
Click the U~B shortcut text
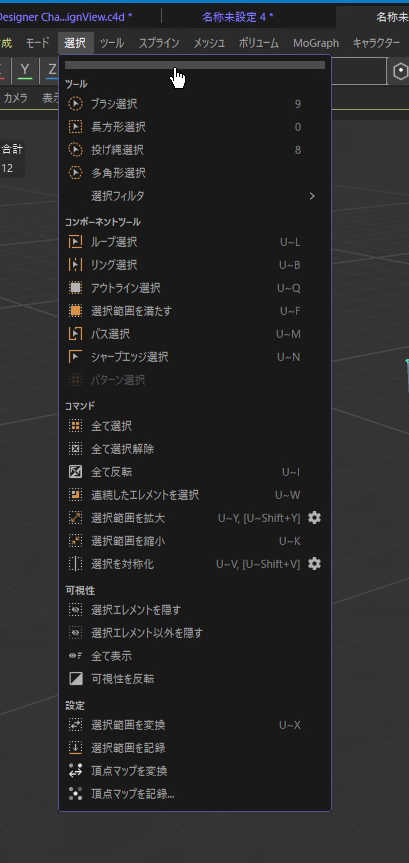(x=290, y=265)
